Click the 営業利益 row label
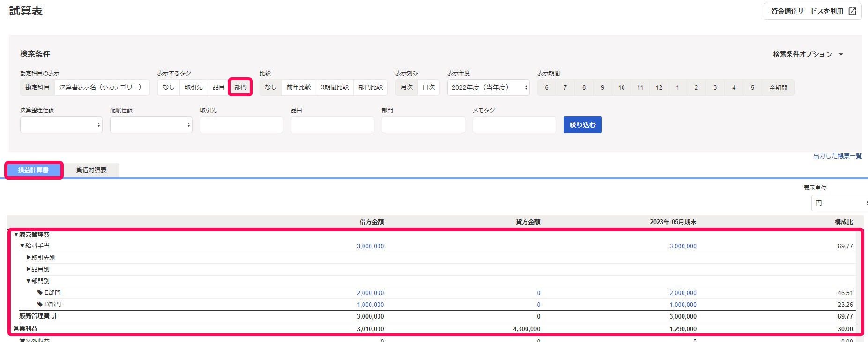The width and height of the screenshot is (868, 342). coord(25,328)
